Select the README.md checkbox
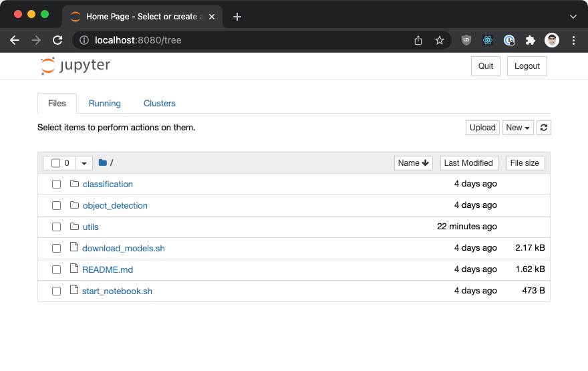The height and width of the screenshot is (371, 588). tap(57, 270)
